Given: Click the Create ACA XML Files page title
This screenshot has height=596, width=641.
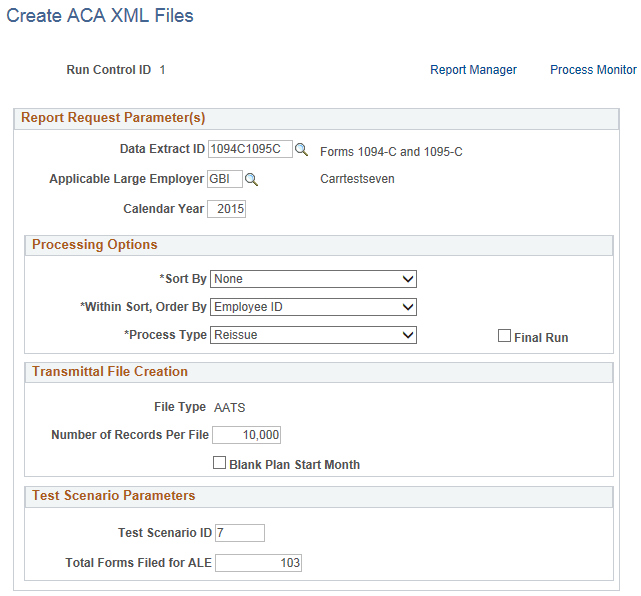Looking at the screenshot, I should tap(100, 16).
